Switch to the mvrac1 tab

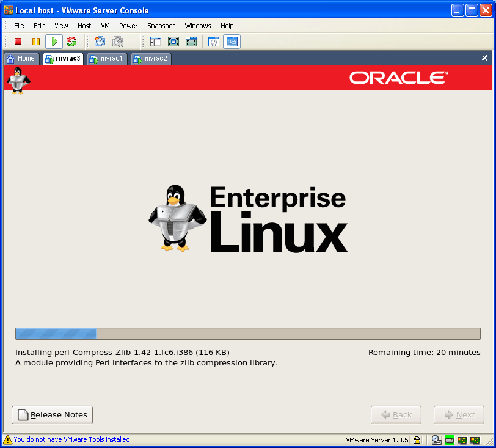(107, 59)
